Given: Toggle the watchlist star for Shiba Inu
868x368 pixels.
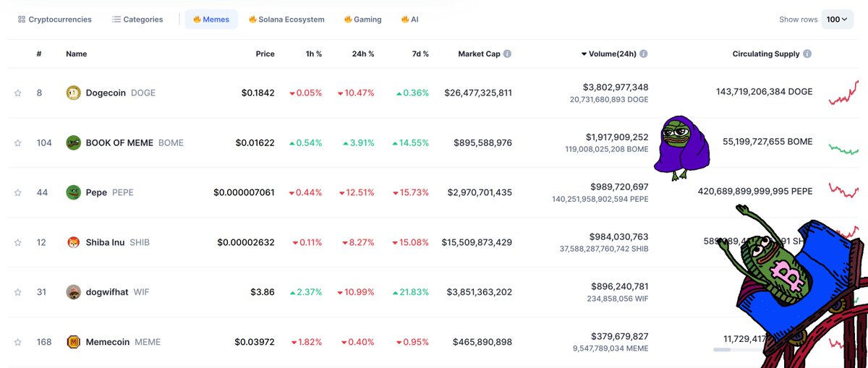Looking at the screenshot, I should tap(17, 242).
